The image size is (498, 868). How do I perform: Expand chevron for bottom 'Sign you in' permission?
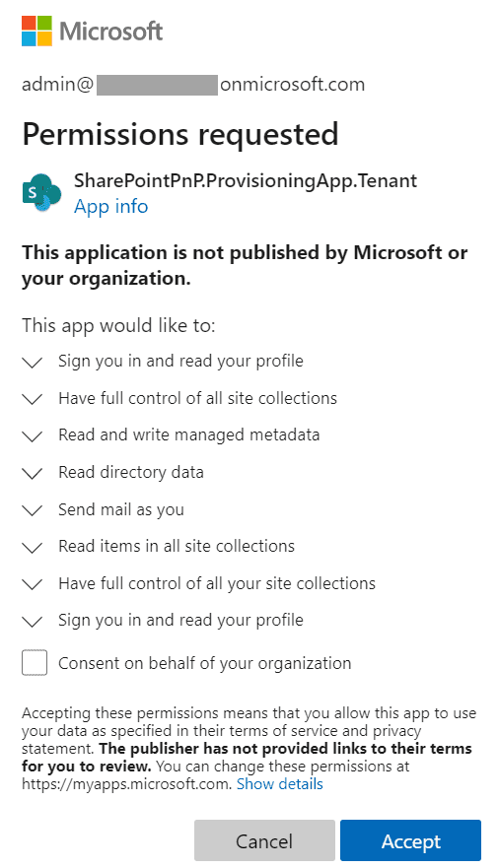point(33,622)
